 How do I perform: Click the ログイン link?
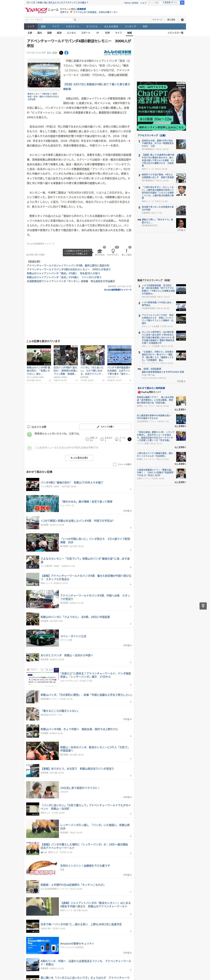[64, 12]
